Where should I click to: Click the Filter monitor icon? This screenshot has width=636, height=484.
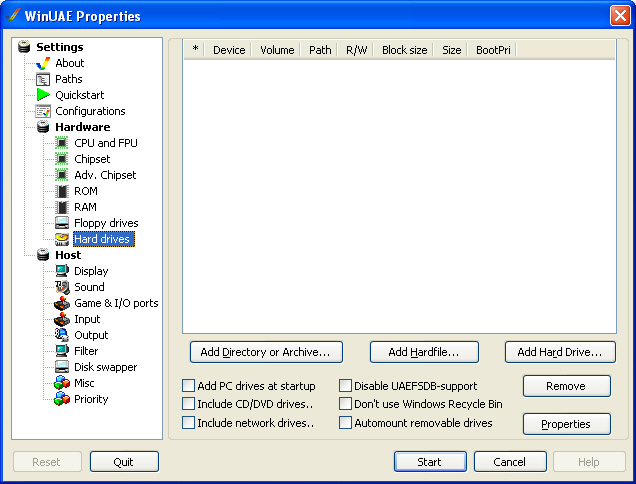62,351
